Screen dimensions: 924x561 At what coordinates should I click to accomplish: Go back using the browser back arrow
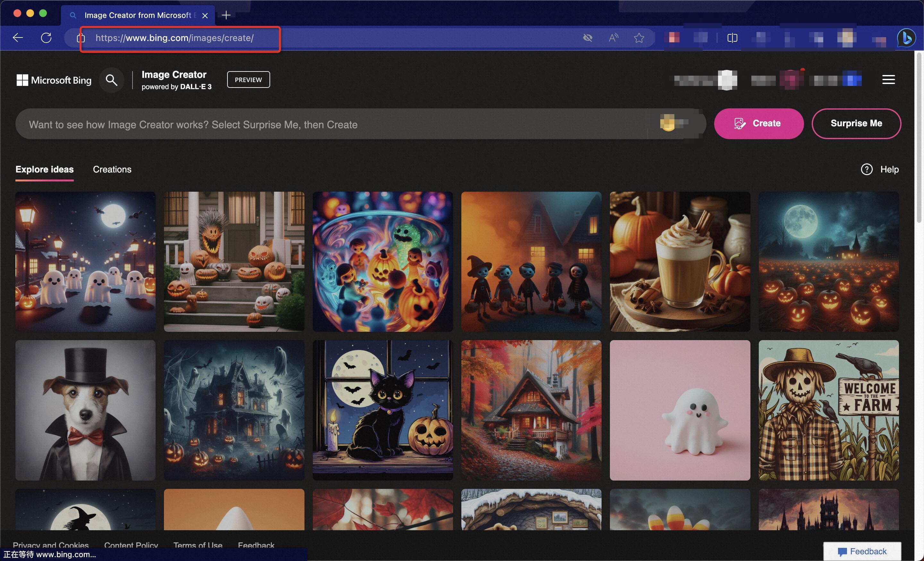pyautogui.click(x=17, y=38)
